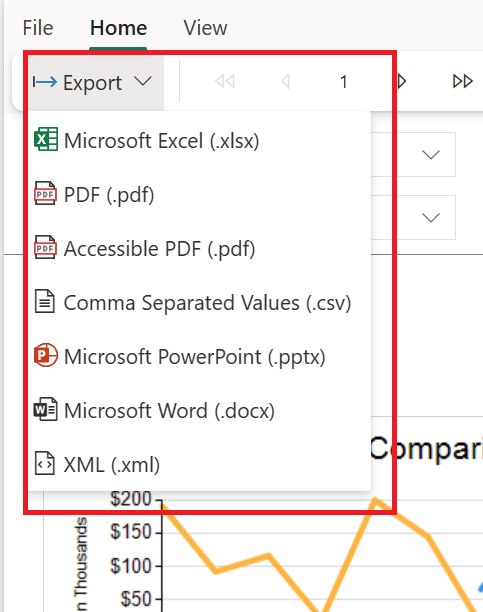Open the File tab
Viewport: 483px width, 612px height.
coord(38,28)
